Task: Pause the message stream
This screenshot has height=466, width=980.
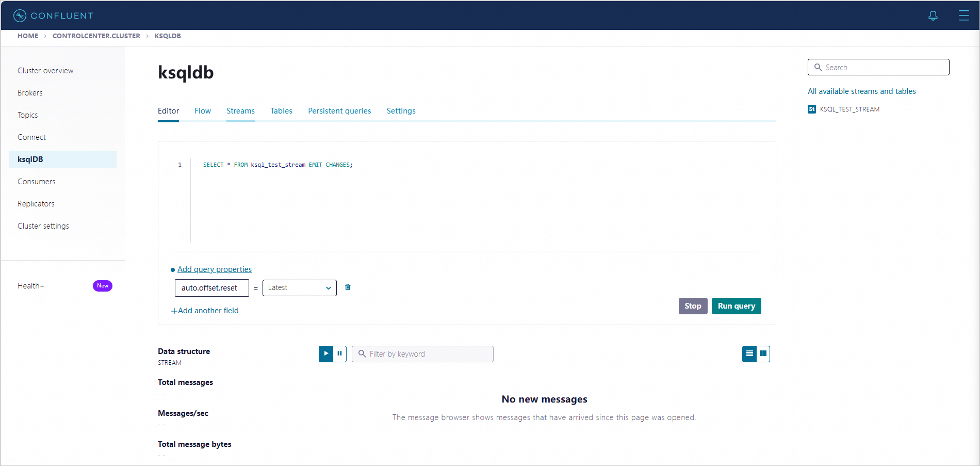Action: [339, 353]
